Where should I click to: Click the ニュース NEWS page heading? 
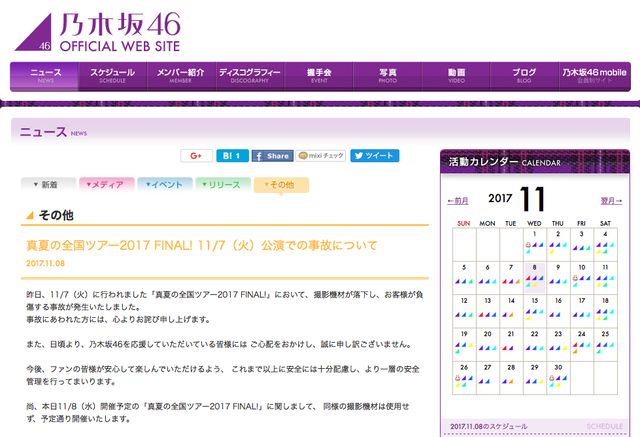tap(53, 132)
